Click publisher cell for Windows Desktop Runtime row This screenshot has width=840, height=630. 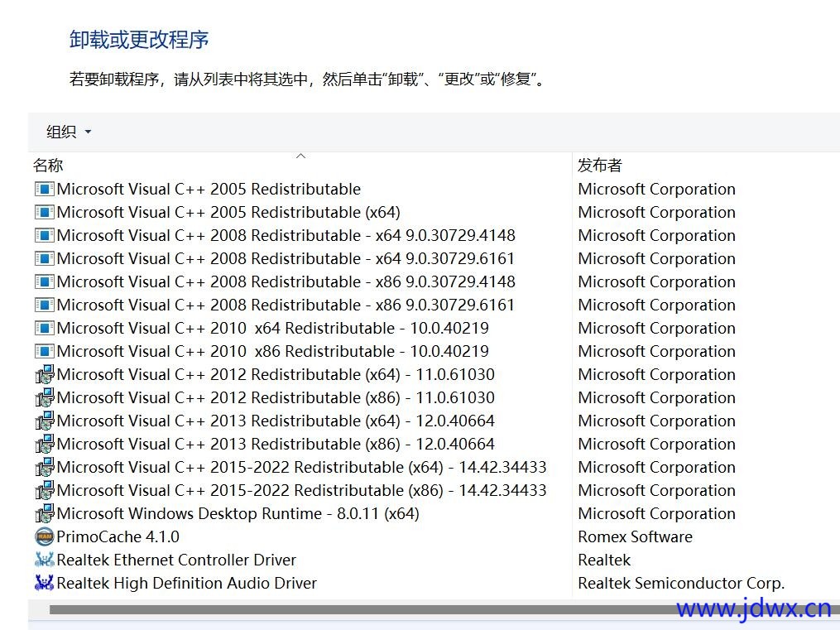[657, 513]
